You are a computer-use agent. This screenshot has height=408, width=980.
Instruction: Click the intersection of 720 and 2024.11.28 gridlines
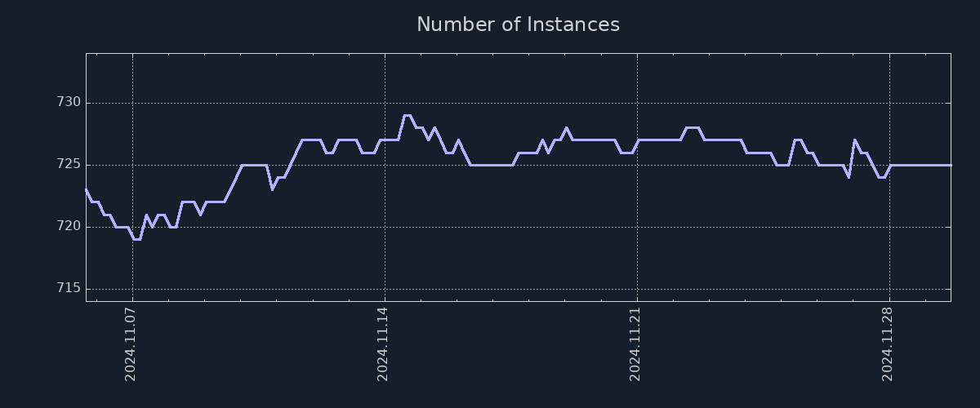coord(889,227)
